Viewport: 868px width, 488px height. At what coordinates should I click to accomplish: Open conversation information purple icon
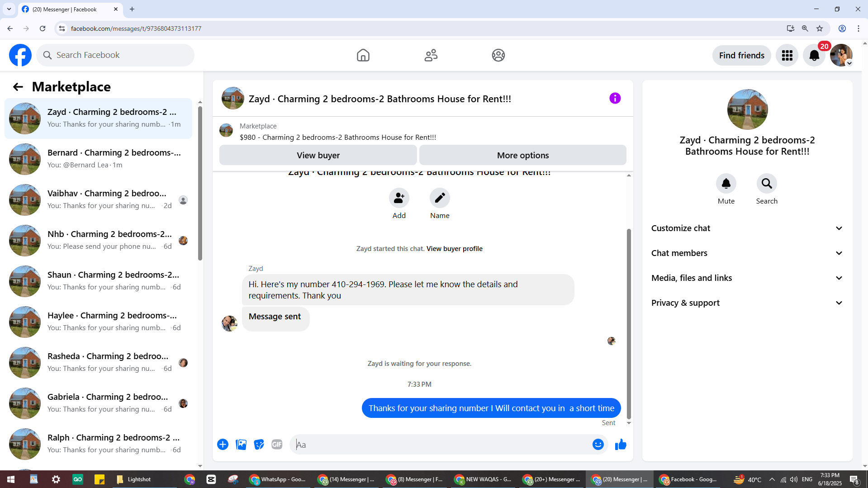[x=615, y=98]
